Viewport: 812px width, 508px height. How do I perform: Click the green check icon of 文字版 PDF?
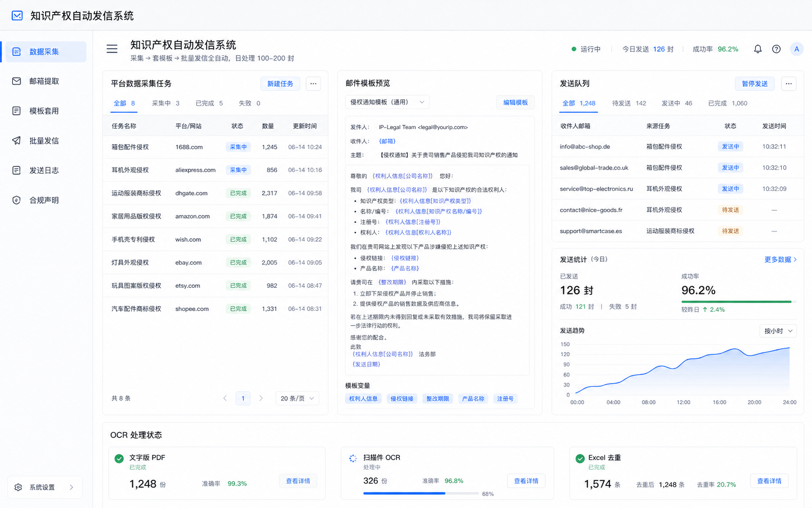point(119,458)
